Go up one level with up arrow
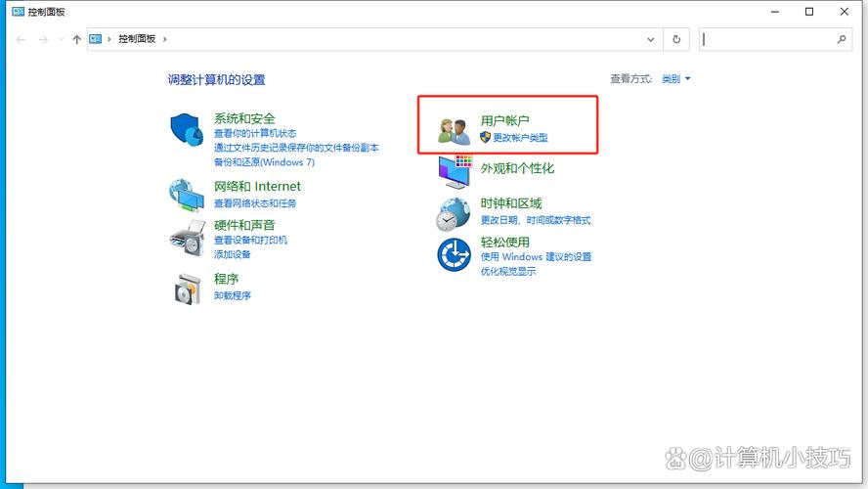 click(x=76, y=39)
